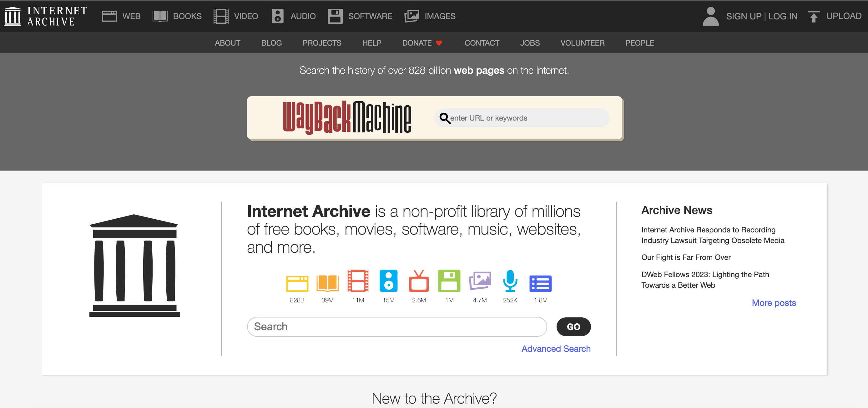The image size is (868, 408).
Task: Click the WayBack Machine search icon
Action: point(445,118)
